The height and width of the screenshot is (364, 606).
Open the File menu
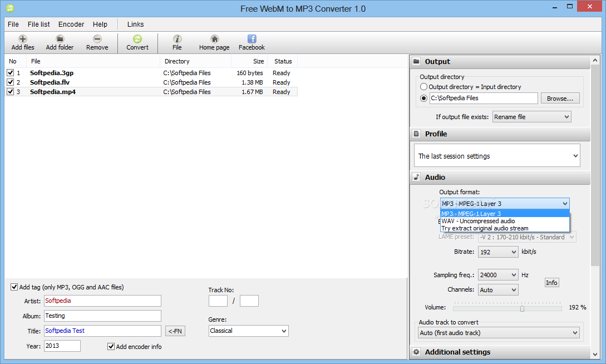tap(13, 24)
